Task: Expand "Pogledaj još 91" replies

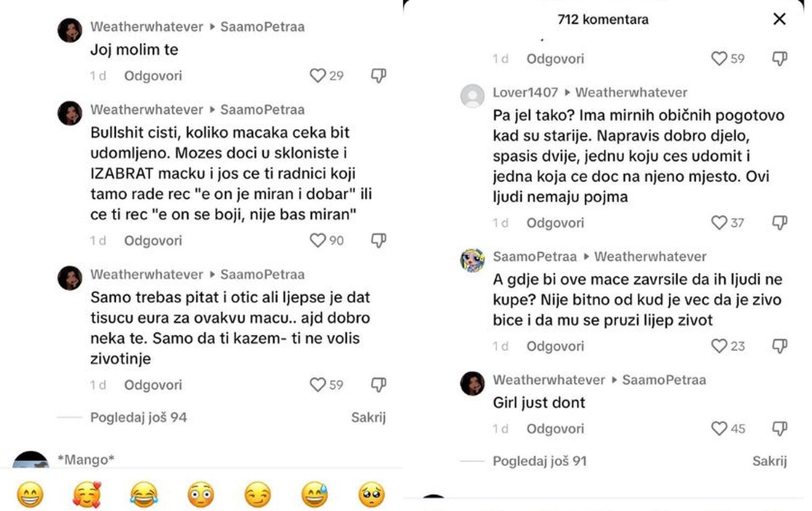Action: tap(540, 461)
